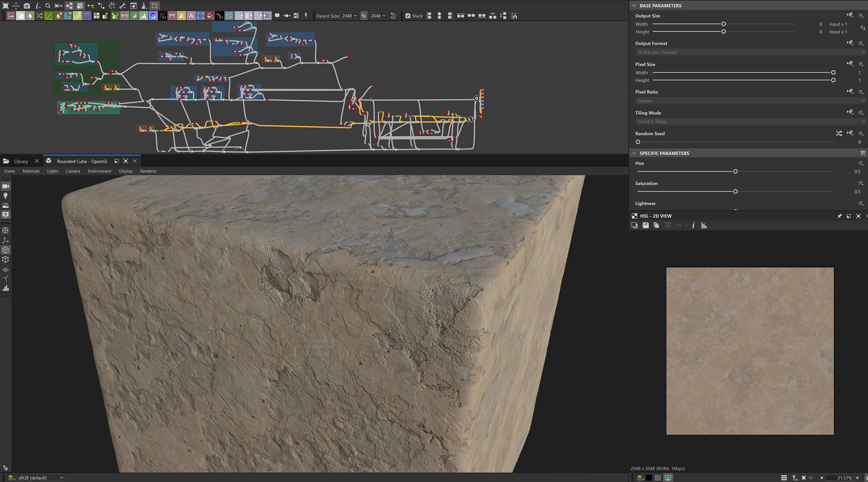Toggle the parent size ratio link lock

coord(364,16)
